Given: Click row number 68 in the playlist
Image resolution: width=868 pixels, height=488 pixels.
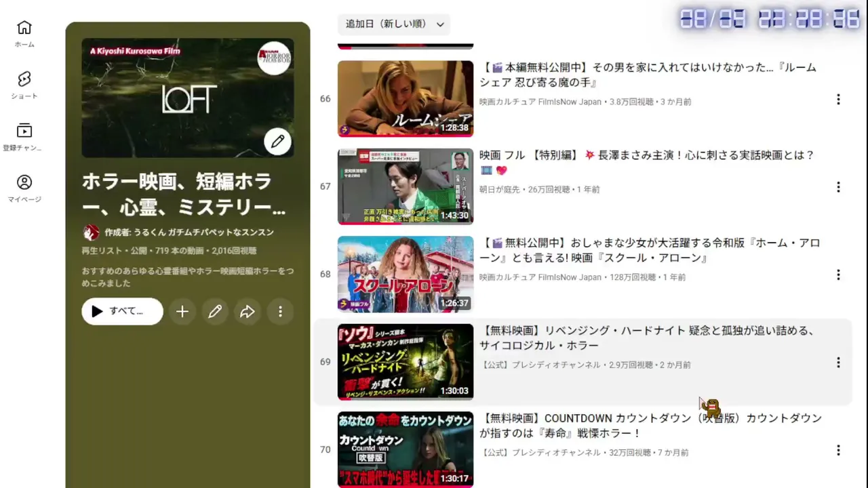Looking at the screenshot, I should [x=325, y=274].
